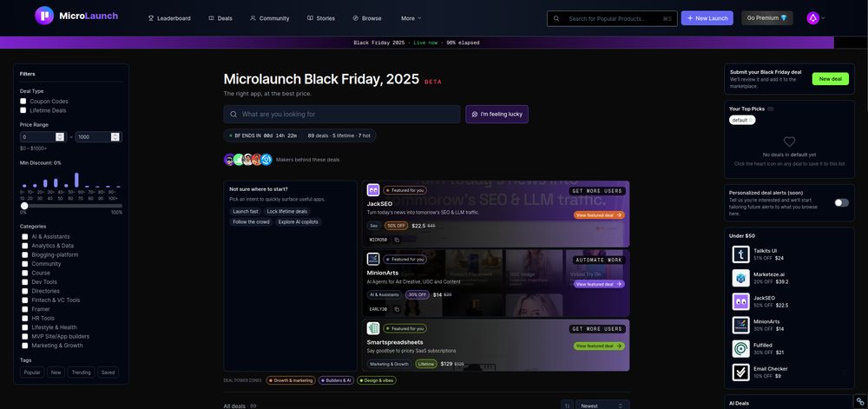
Task: Click the MinionArts featured card logo
Action: [x=373, y=259]
